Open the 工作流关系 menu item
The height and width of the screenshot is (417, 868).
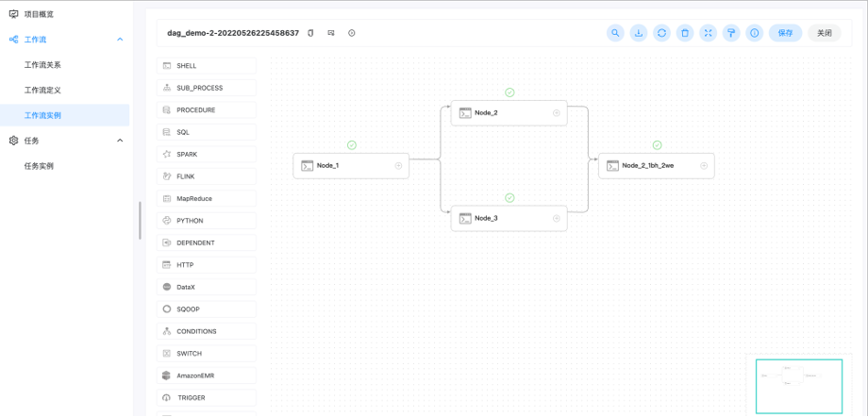[x=42, y=65]
